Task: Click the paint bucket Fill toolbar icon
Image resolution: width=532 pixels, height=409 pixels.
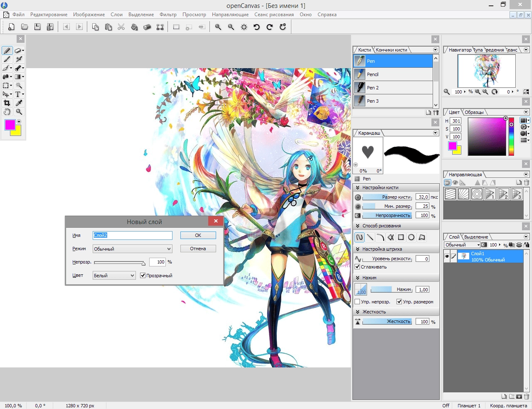Action: tap(134, 27)
